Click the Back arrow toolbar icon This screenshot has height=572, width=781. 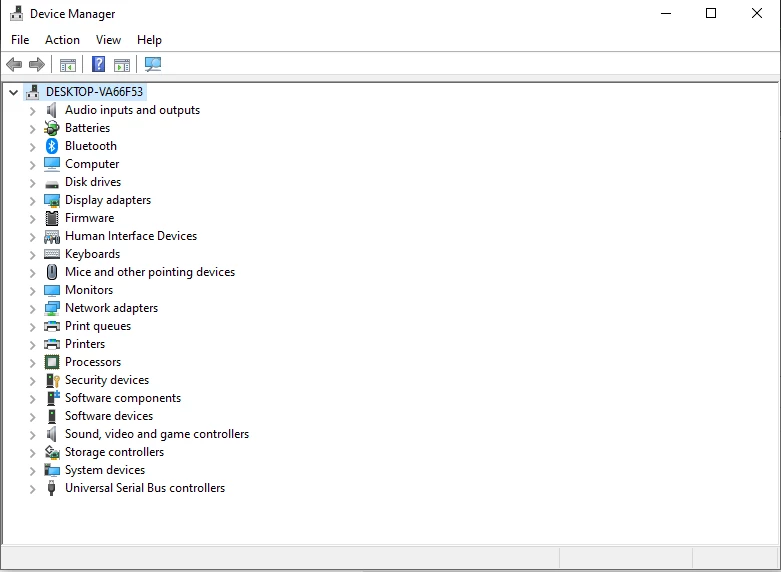click(x=14, y=64)
